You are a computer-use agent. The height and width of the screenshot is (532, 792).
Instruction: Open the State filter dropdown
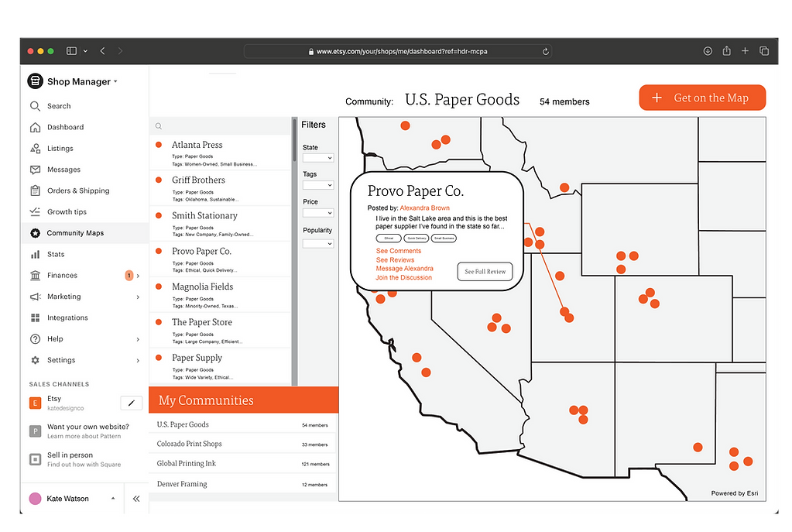coord(317,158)
